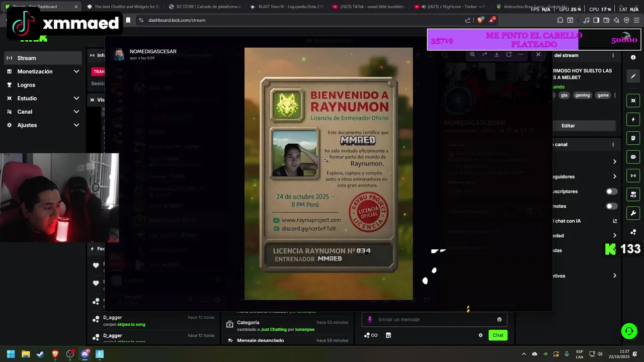Click Just Chatting category link
This screenshot has height=362, width=644.
273,329
